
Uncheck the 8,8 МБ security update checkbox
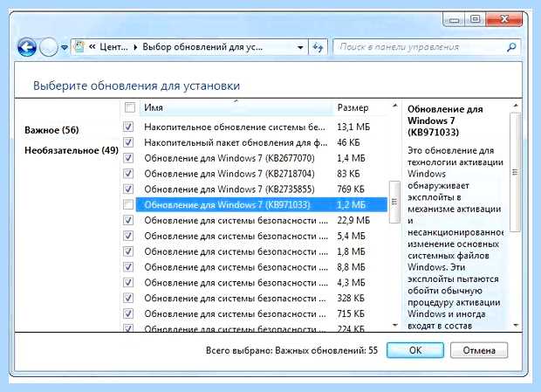(x=128, y=267)
